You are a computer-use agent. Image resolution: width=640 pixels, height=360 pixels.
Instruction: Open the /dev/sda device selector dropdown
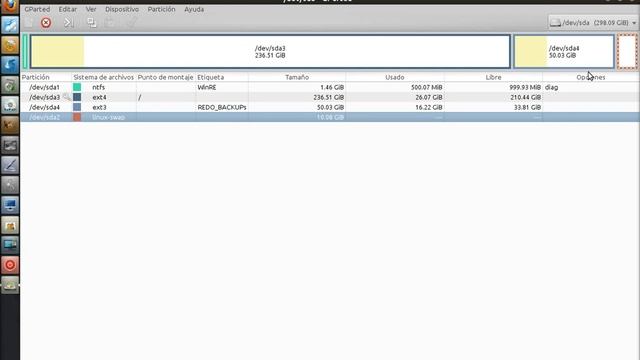(593, 23)
